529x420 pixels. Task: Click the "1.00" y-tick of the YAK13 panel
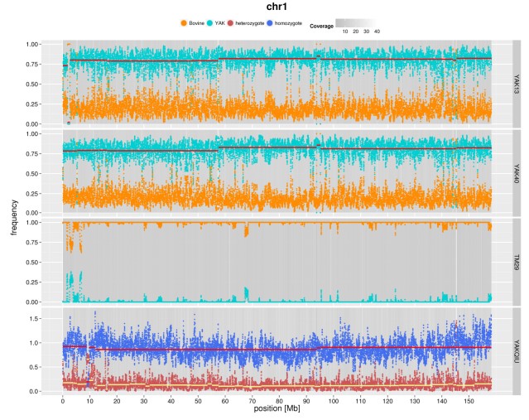click(x=31, y=44)
